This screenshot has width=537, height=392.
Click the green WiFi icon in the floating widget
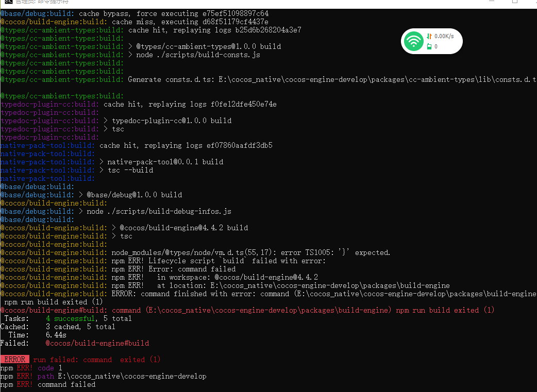(x=414, y=41)
